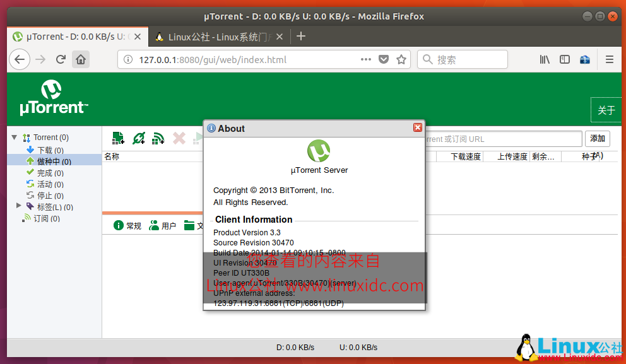Viewport: 626px width, 364px height.
Task: Click Copyright © 2013 BitTorrent, Inc. text
Action: 273,191
